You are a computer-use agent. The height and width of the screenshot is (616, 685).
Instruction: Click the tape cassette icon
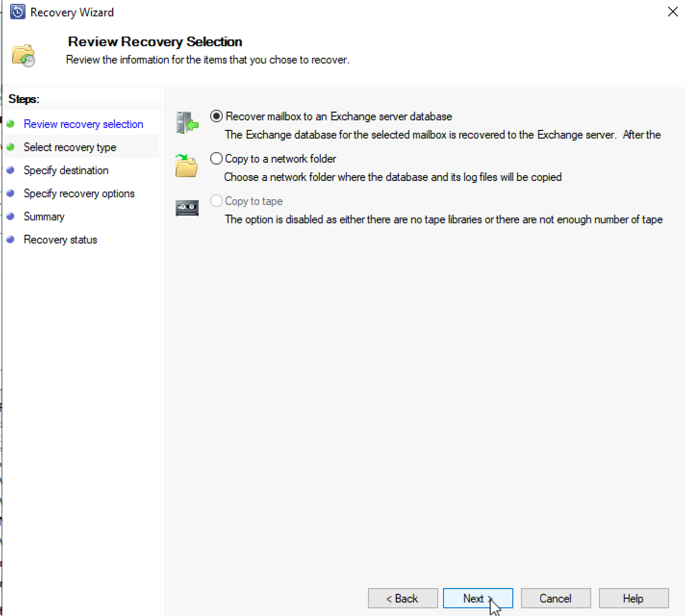(x=187, y=208)
